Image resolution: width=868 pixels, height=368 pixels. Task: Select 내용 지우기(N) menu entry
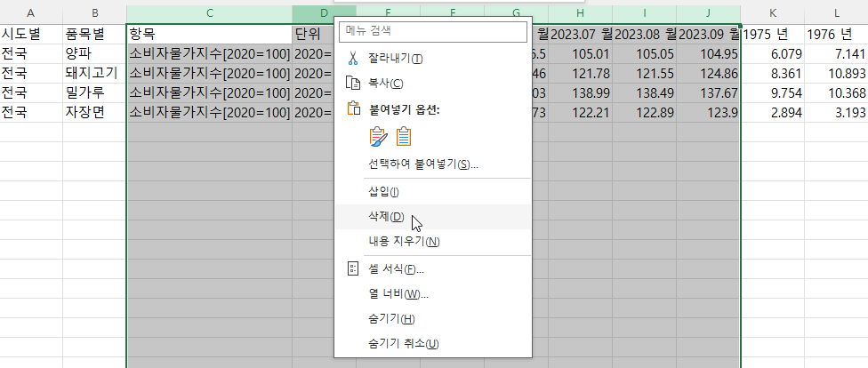click(x=433, y=241)
